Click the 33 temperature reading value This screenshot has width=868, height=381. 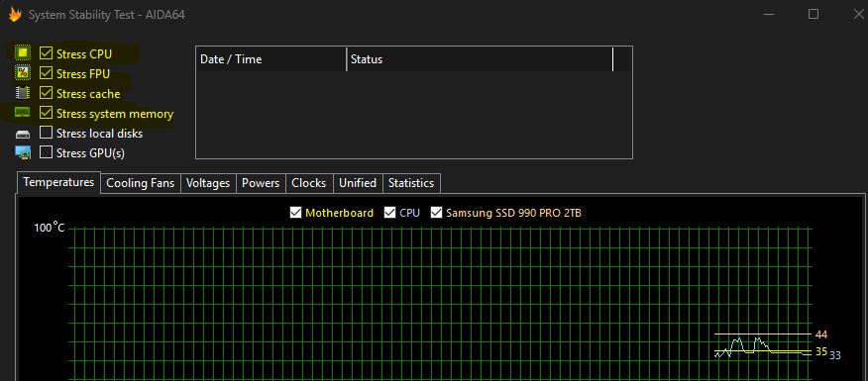(x=834, y=355)
